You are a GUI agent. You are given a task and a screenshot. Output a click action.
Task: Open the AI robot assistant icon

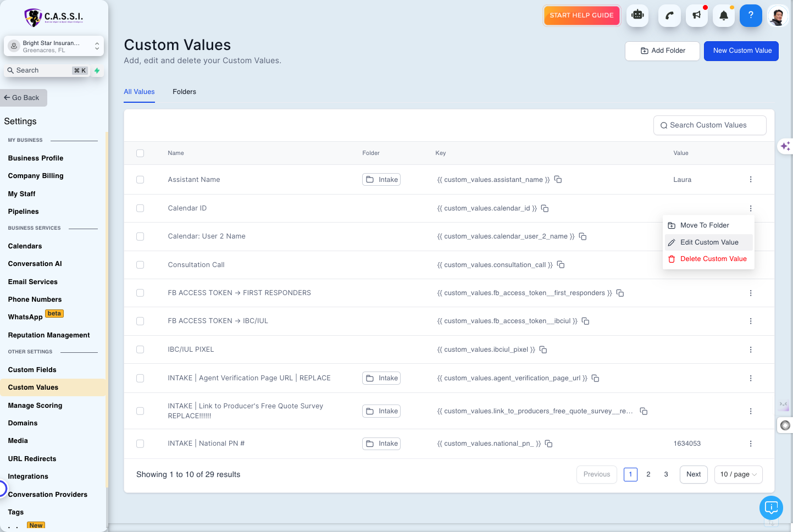[x=637, y=15]
